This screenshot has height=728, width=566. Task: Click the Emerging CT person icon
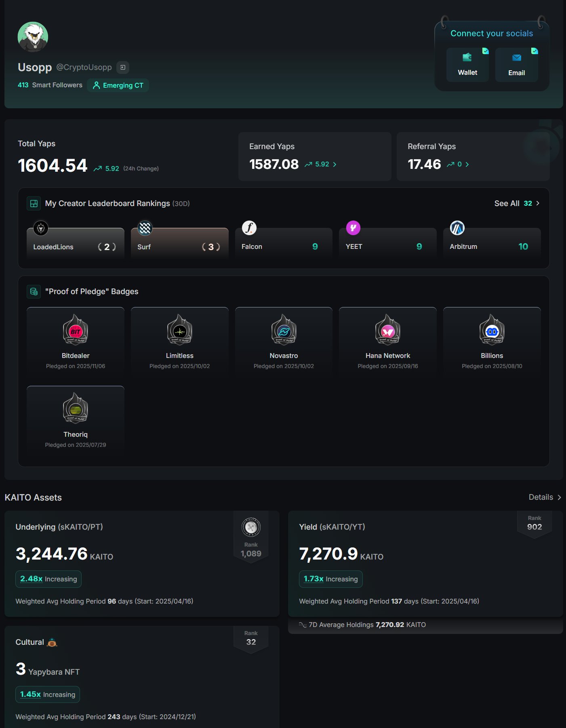point(96,85)
